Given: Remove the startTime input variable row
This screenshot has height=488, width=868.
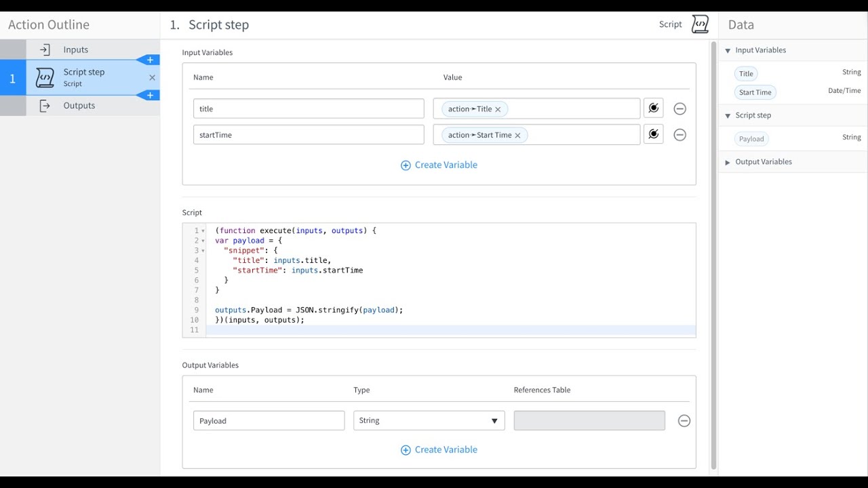Looking at the screenshot, I should point(679,135).
